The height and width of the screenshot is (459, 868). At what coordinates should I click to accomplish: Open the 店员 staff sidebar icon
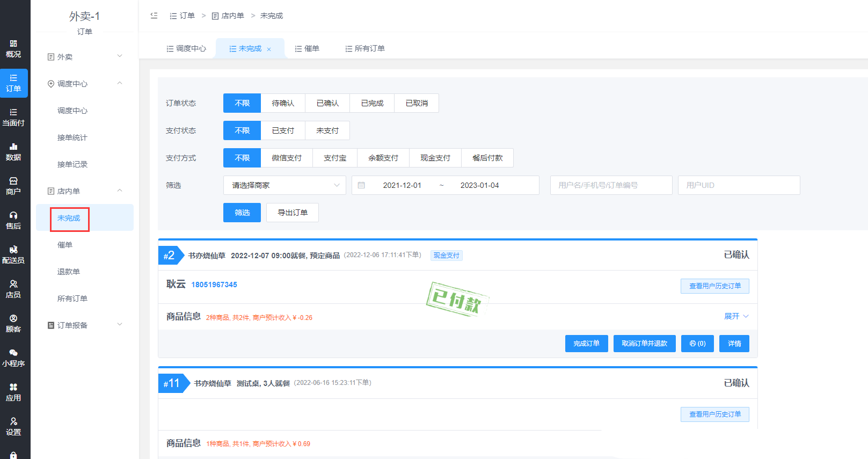tap(13, 289)
